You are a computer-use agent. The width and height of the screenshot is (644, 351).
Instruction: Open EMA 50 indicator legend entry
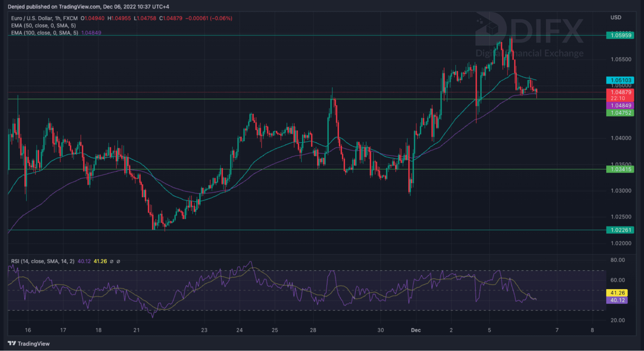43,25
